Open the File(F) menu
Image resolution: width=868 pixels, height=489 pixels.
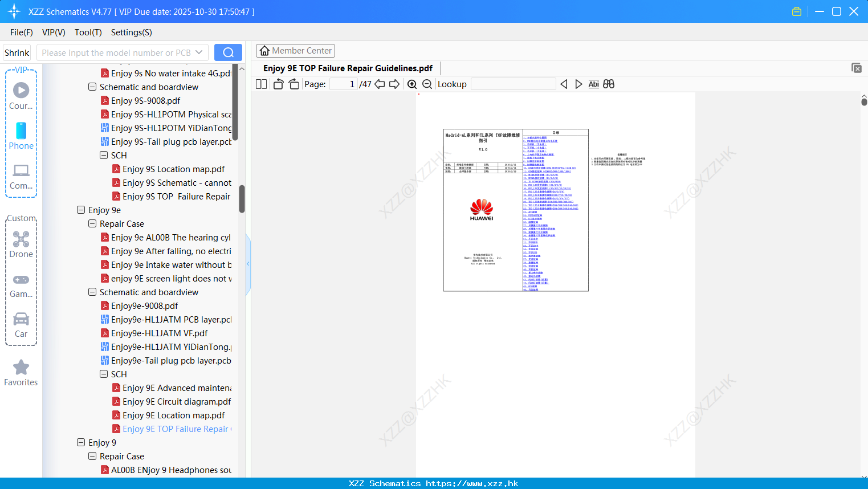(x=22, y=32)
